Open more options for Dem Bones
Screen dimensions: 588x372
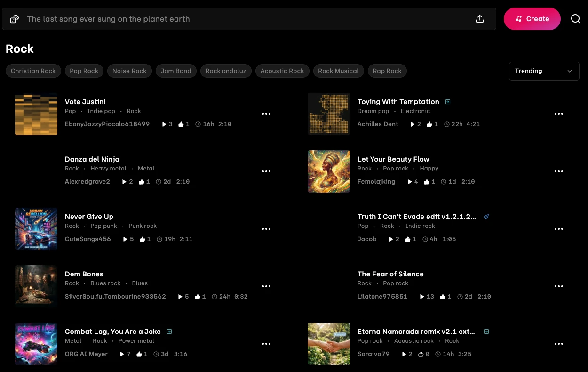pos(266,286)
